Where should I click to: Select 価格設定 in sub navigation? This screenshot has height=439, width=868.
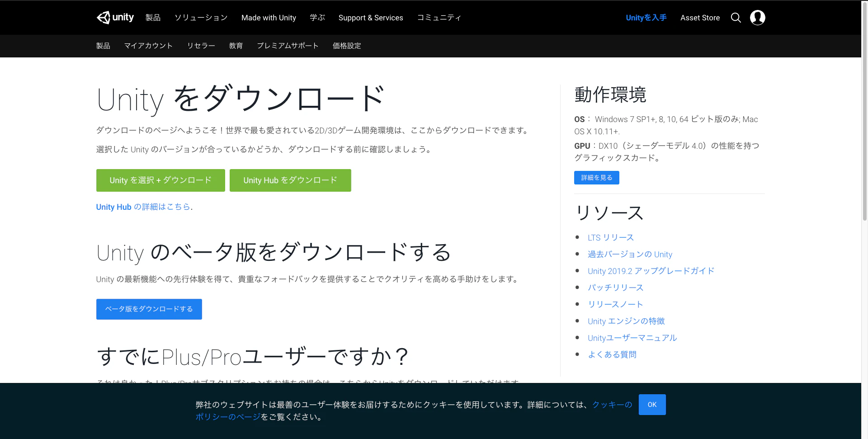347,46
